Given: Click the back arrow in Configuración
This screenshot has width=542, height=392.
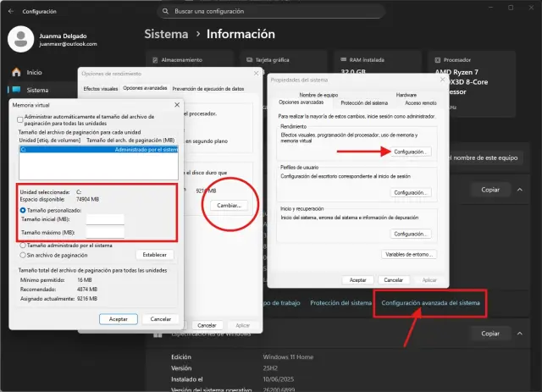Looking at the screenshot, I should coord(10,13).
